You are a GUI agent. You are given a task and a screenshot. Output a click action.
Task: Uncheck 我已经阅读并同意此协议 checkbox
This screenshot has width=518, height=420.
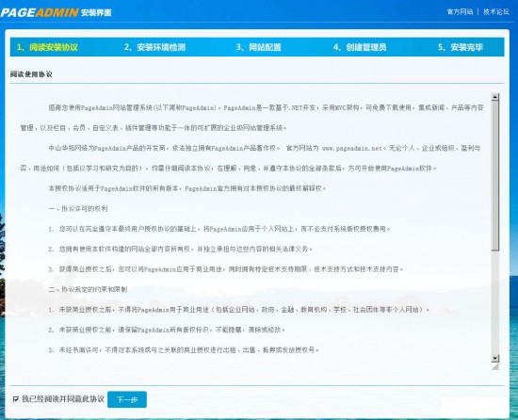pyautogui.click(x=15, y=399)
